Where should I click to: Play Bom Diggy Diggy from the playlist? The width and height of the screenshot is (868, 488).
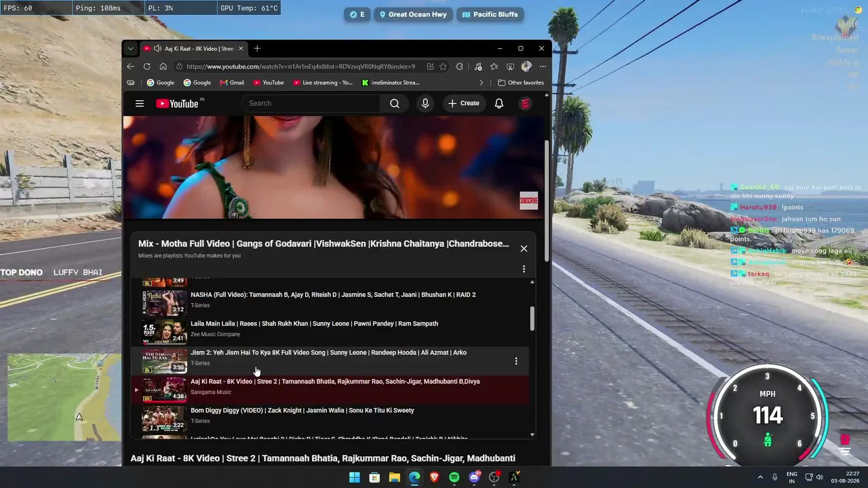coord(330,418)
